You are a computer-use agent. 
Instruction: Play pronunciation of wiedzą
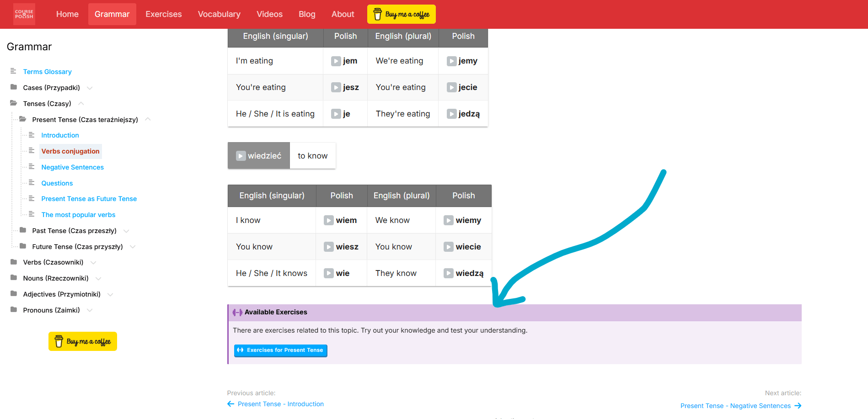click(448, 274)
